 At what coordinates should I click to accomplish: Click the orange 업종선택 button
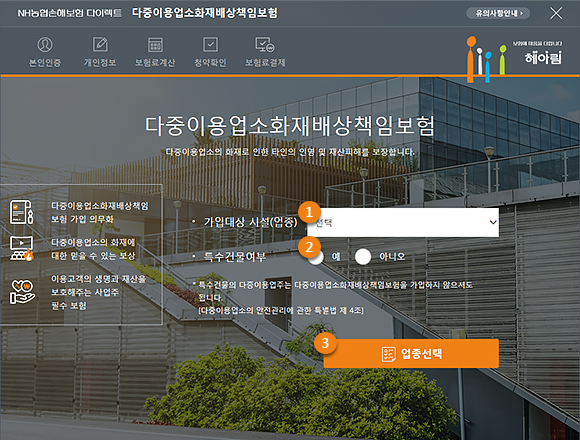[411, 353]
